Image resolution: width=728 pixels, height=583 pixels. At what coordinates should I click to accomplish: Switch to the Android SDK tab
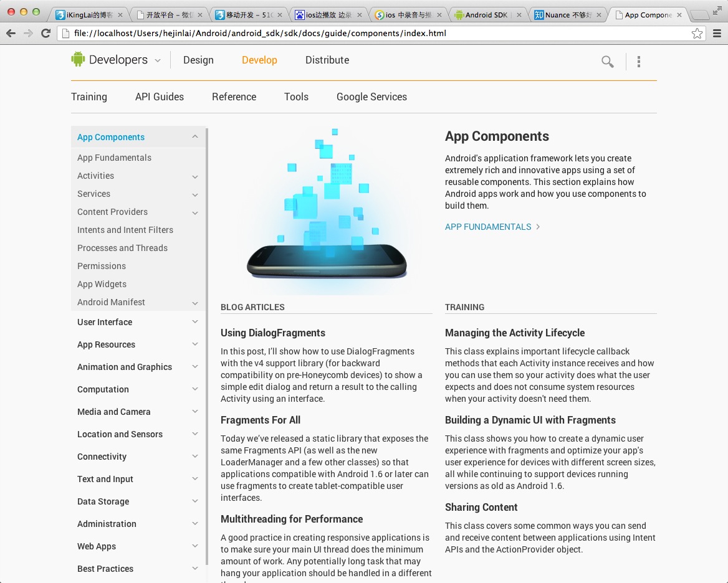tap(487, 15)
